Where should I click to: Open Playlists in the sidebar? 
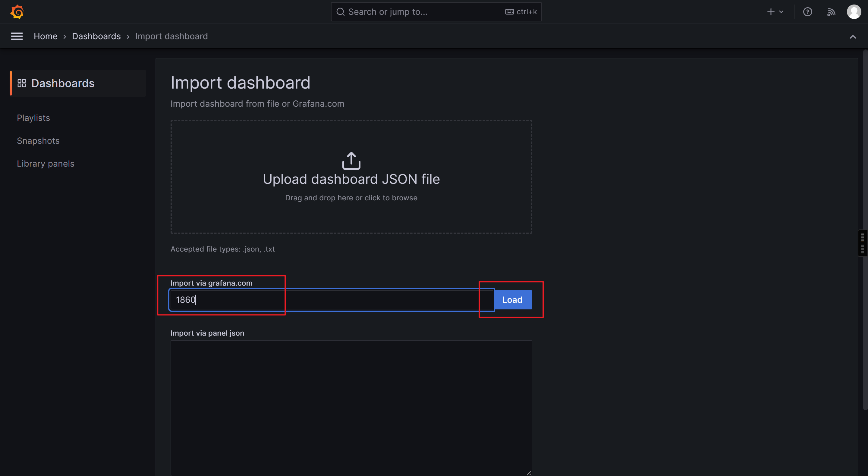[x=33, y=118]
